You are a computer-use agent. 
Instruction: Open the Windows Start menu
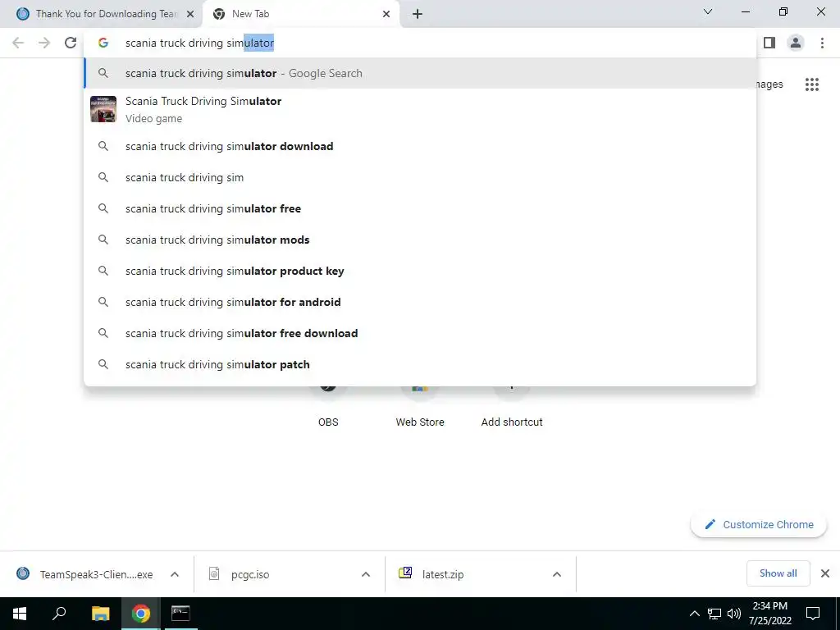(20, 614)
